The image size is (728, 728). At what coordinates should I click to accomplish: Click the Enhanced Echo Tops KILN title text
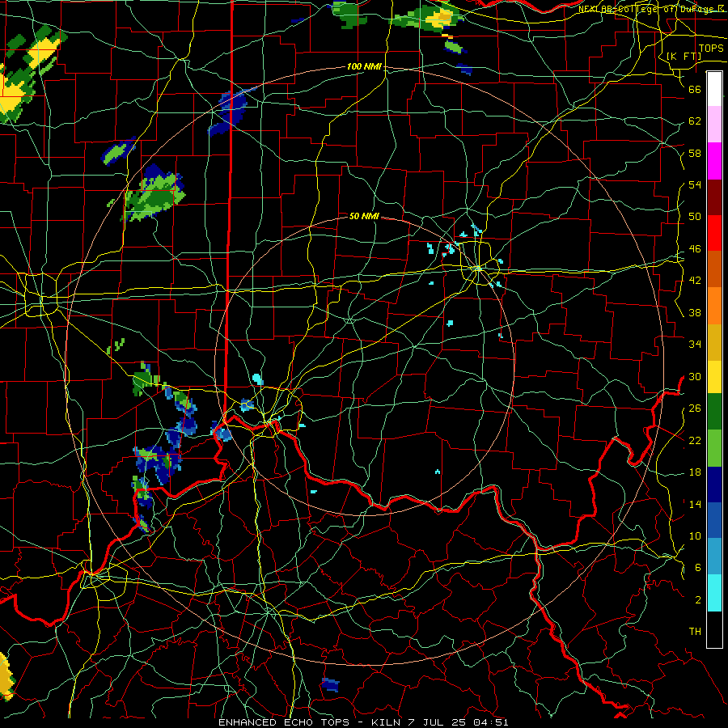coord(363,722)
